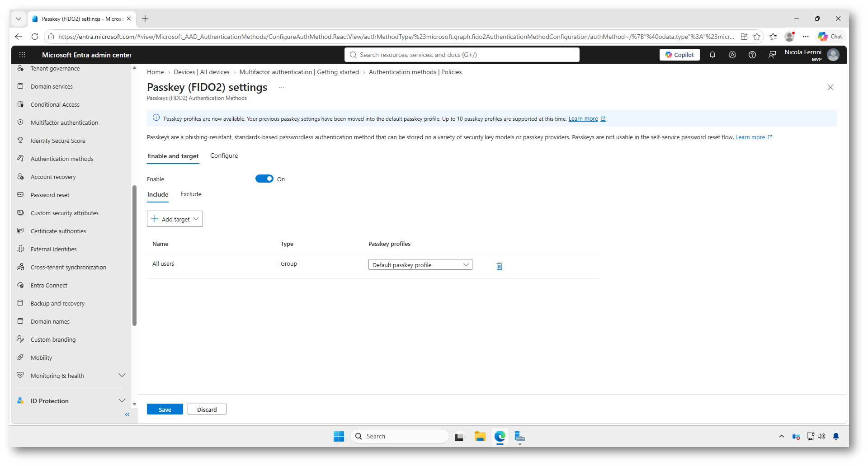Image resolution: width=868 pixels, height=466 pixels.
Task: Open the Add target dropdown
Action: 175,219
